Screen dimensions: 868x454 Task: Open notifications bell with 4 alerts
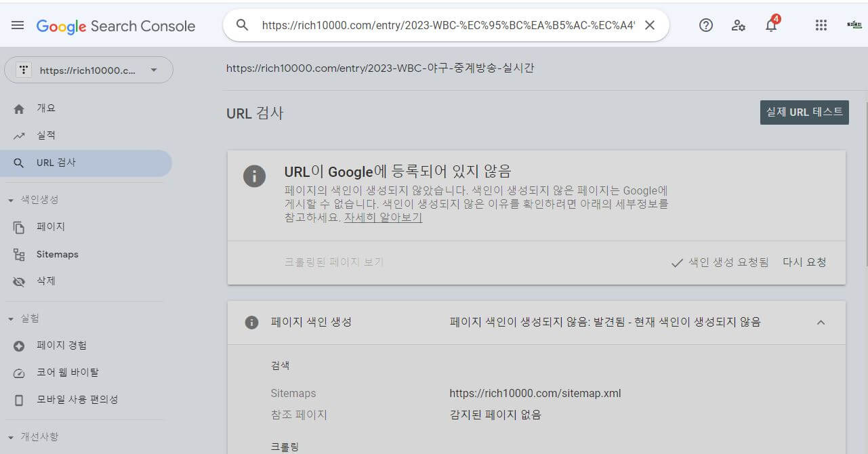(x=771, y=24)
